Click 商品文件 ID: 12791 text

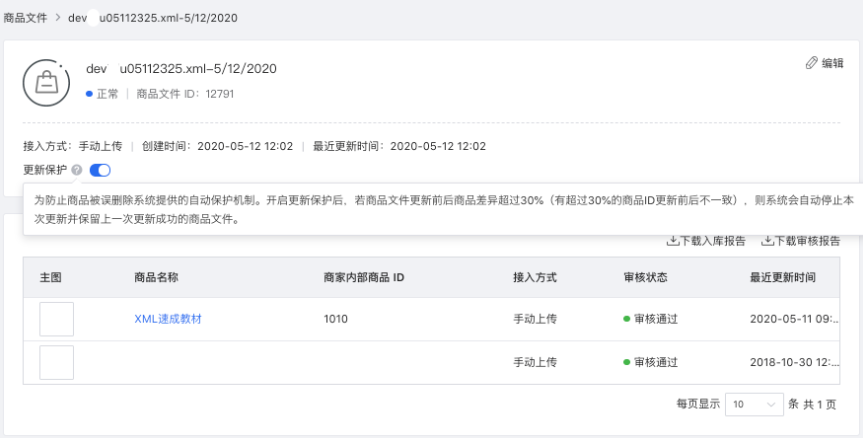(x=185, y=94)
